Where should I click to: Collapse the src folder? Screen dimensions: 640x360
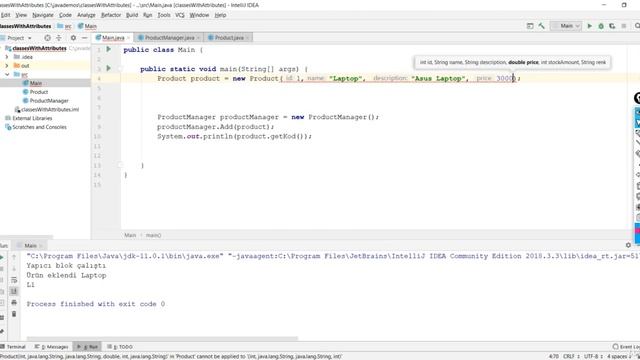tap(7, 74)
